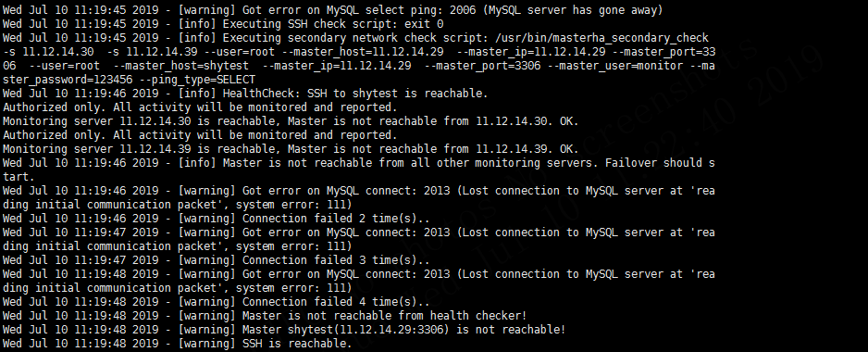868x352 pixels.
Task: Click the 'Connection failed 2 time(s)' warning
Action: click(x=216, y=218)
